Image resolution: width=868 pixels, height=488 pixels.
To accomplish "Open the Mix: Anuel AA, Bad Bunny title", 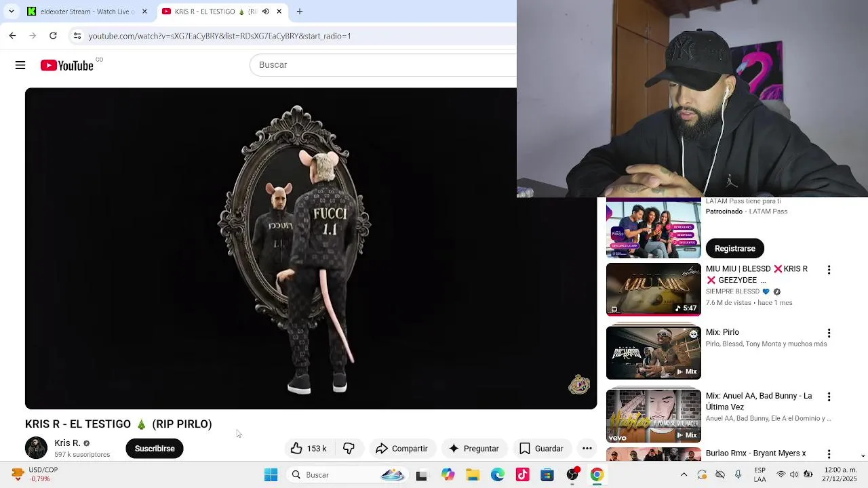I will [759, 401].
